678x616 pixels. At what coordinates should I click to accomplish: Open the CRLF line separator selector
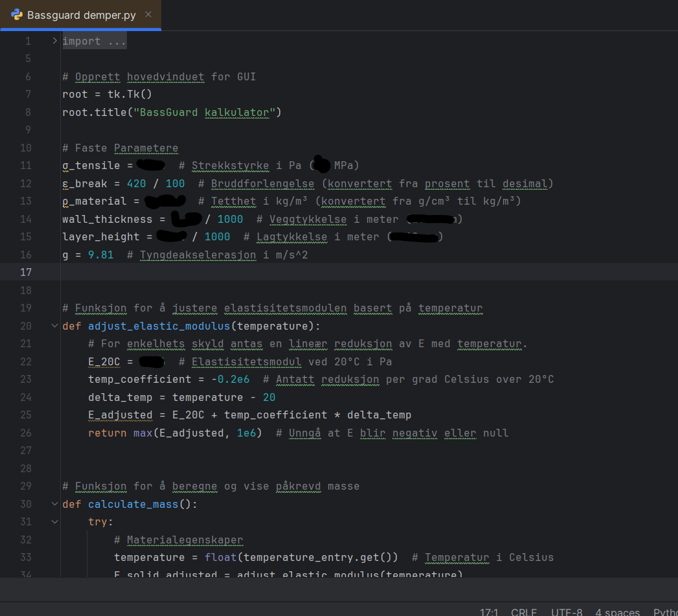click(x=523, y=612)
